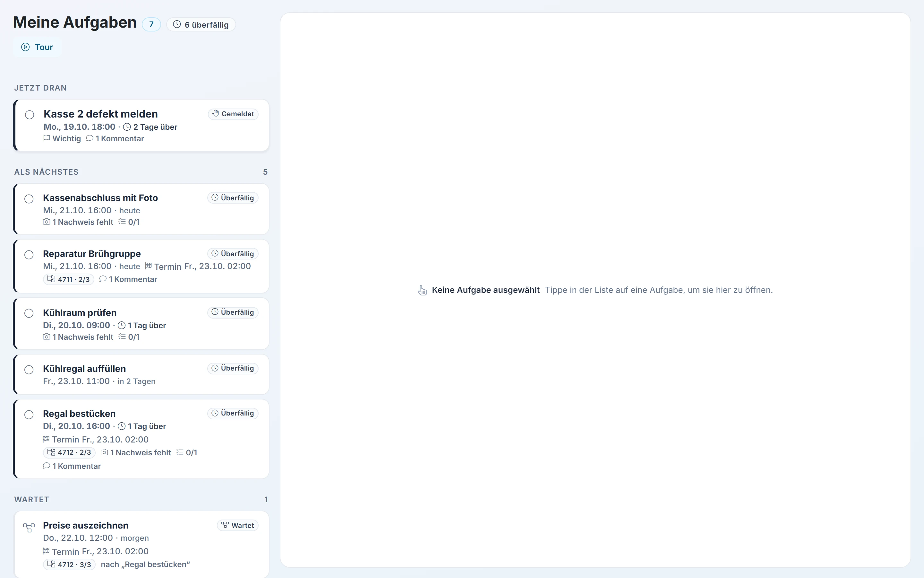Open the 1 Kommentar on Kasse 2

[115, 138]
